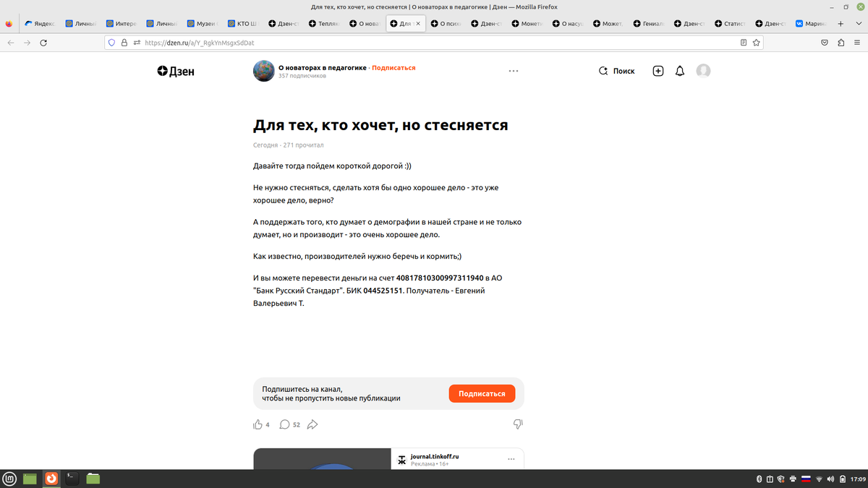This screenshot has width=868, height=488.
Task: Switch to the Интере tab
Action: (x=121, y=23)
